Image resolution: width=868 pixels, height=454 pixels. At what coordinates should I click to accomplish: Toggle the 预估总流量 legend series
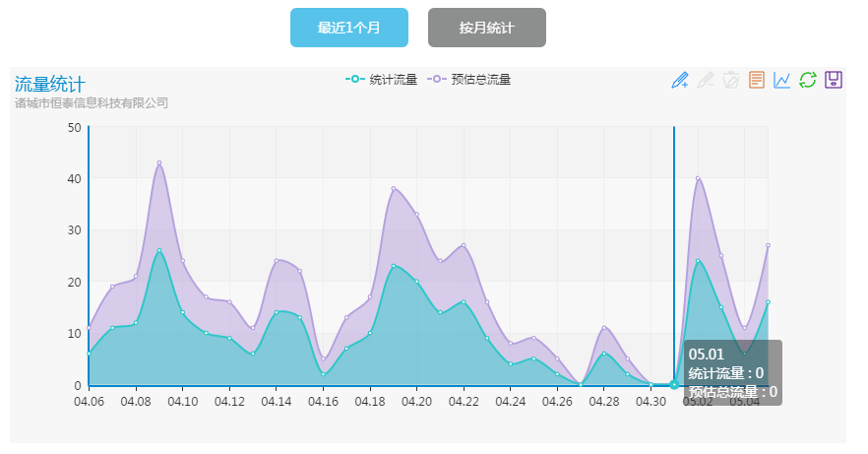tap(470, 79)
